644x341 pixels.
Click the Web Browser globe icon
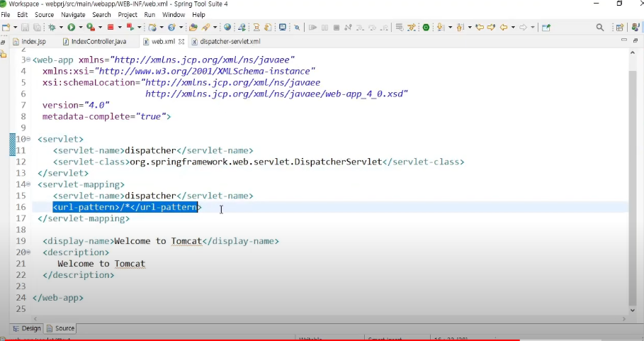pyautogui.click(x=227, y=28)
